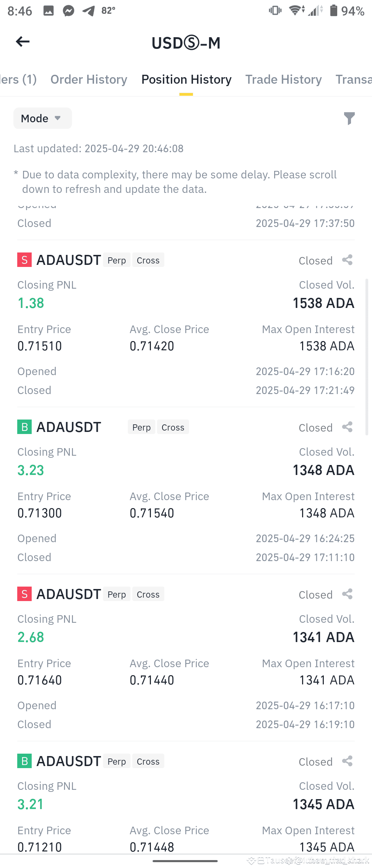Tap the Messenger notification icon in the status bar

(x=69, y=11)
